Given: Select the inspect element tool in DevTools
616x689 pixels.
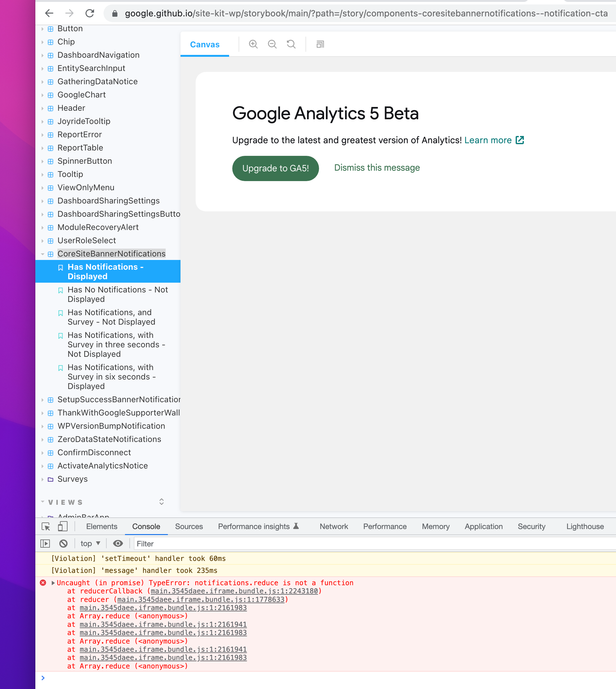Looking at the screenshot, I should [46, 527].
